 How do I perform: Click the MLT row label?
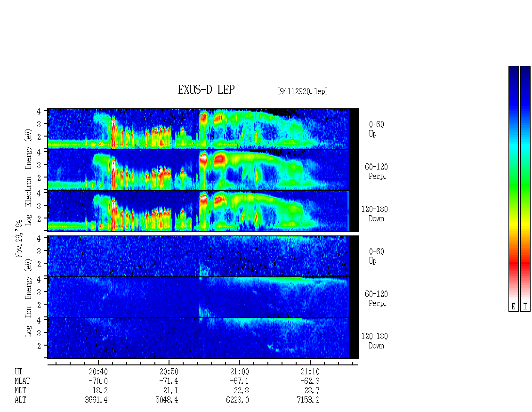(20, 391)
